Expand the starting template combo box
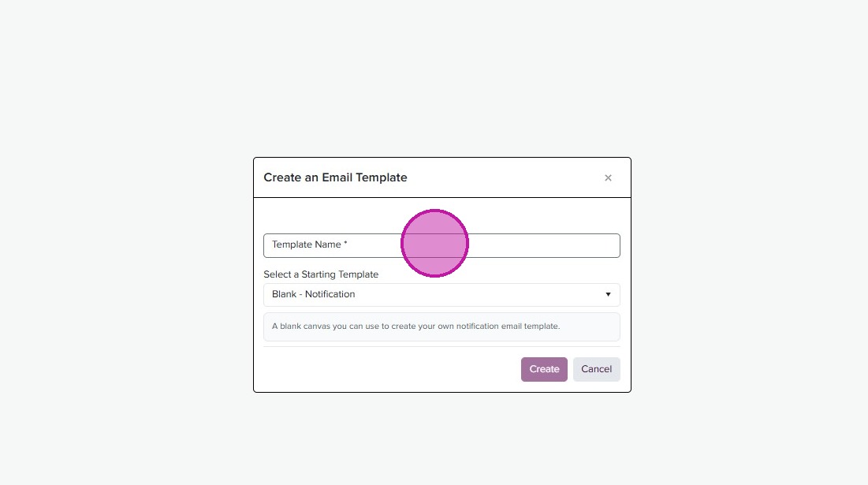This screenshot has width=868, height=485. (x=441, y=294)
